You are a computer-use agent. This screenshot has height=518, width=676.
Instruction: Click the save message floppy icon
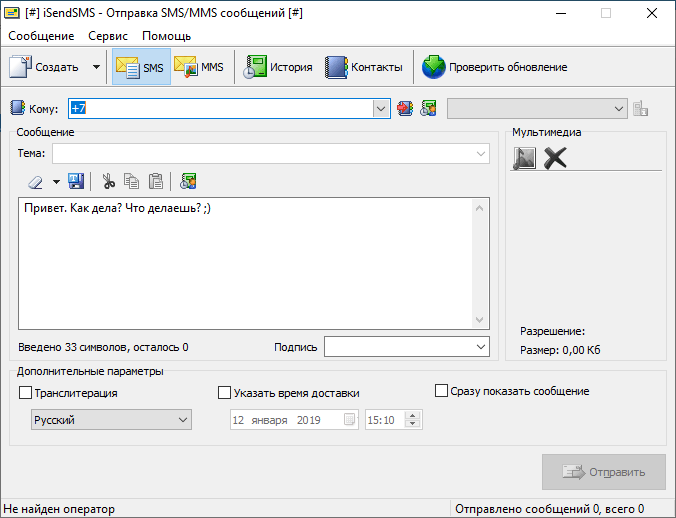[x=76, y=181]
